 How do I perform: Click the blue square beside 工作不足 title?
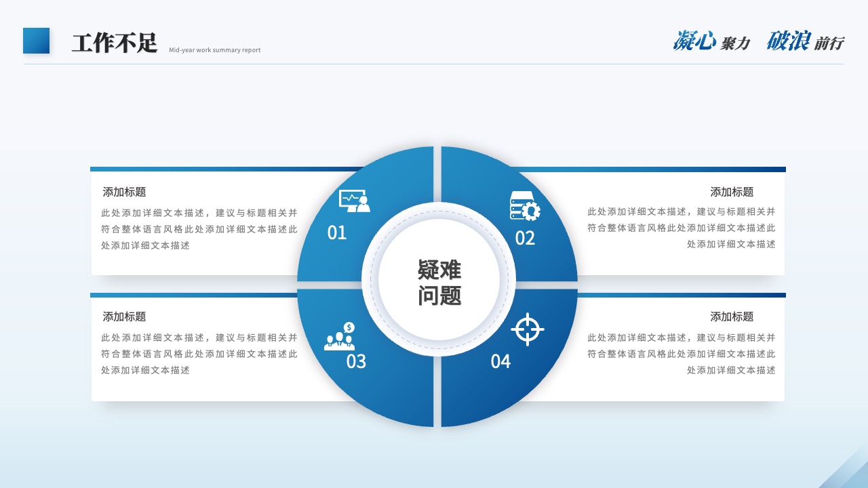pos(37,41)
